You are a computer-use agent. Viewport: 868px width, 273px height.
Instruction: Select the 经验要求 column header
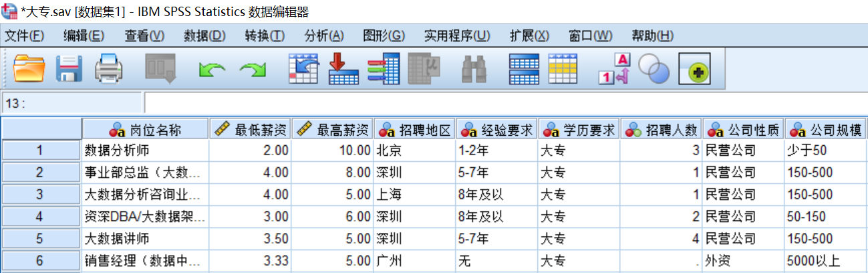click(x=497, y=129)
